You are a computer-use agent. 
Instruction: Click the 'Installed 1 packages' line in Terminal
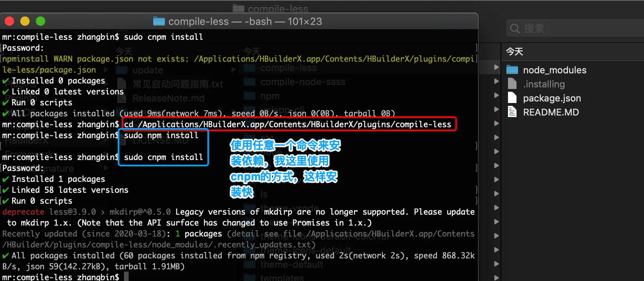(54, 179)
